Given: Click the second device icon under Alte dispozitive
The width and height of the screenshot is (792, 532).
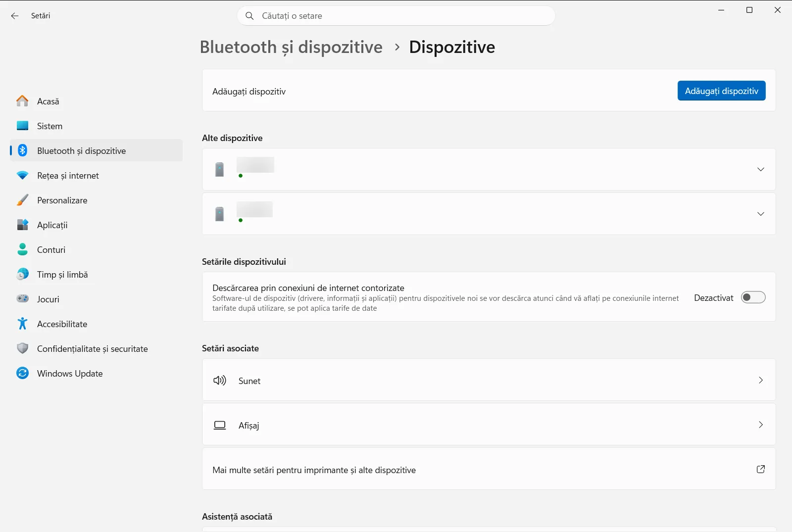Looking at the screenshot, I should tap(220, 214).
